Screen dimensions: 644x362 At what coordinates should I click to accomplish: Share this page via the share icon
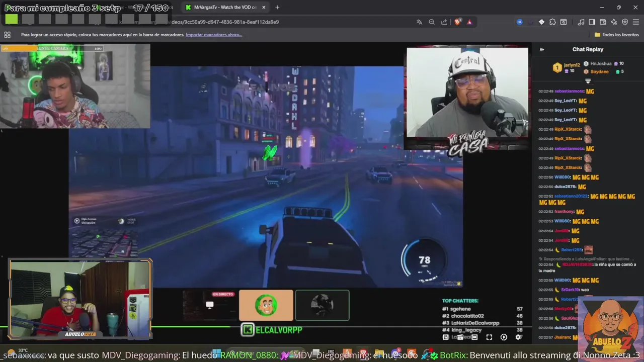point(444,22)
